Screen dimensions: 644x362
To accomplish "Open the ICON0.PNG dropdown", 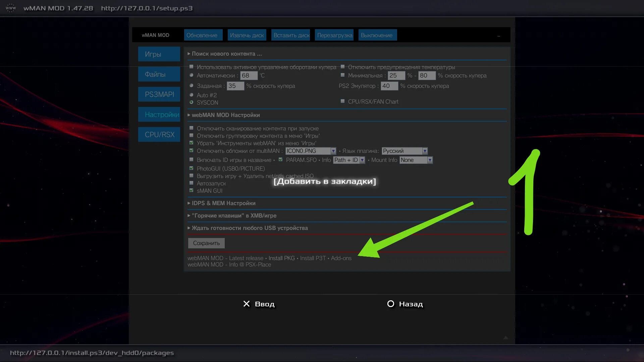I will (x=311, y=151).
